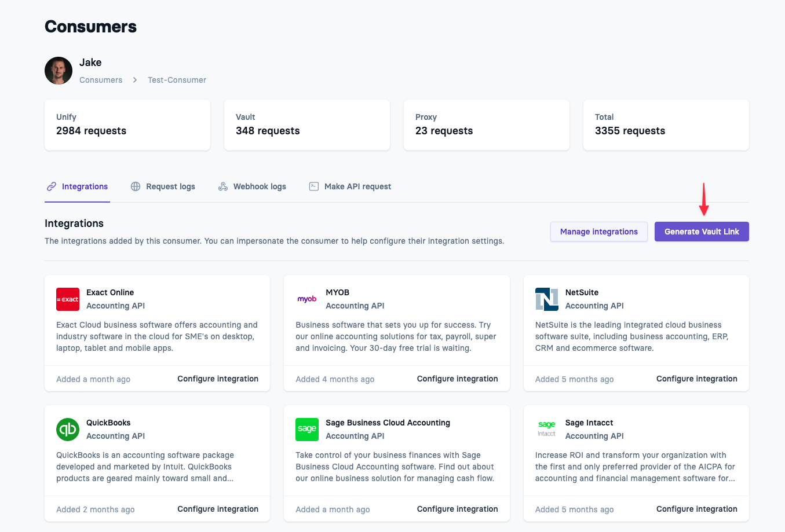Click the Manage integrations button
Screen dimensions: 785x532
599,232
